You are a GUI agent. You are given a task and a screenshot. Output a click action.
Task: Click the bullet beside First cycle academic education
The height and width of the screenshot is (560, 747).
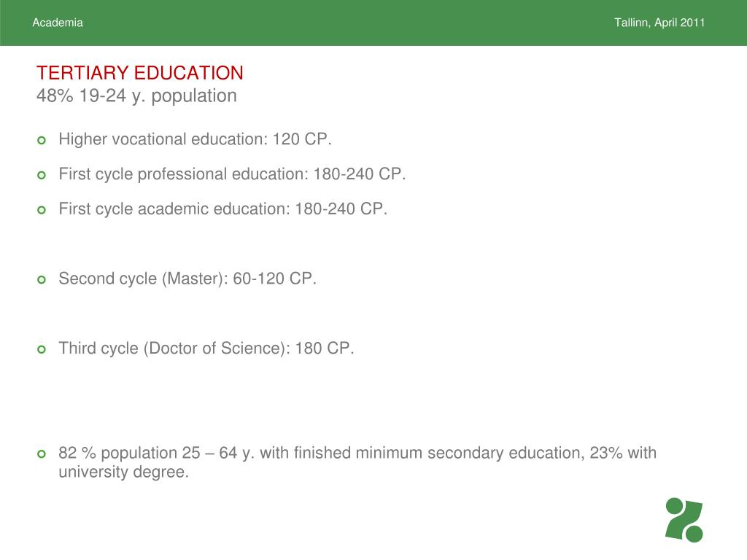click(42, 210)
